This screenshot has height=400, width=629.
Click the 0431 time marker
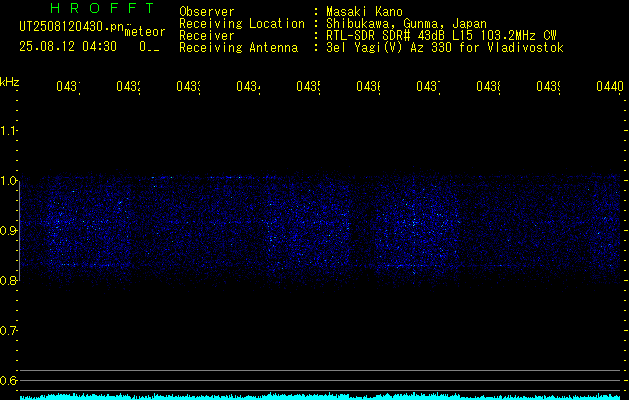point(68,86)
